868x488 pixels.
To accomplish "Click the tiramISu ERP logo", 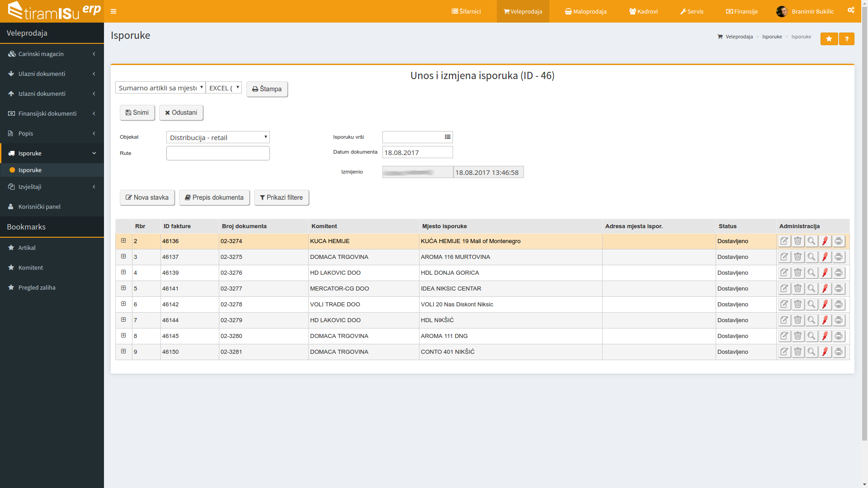I will [53, 11].
